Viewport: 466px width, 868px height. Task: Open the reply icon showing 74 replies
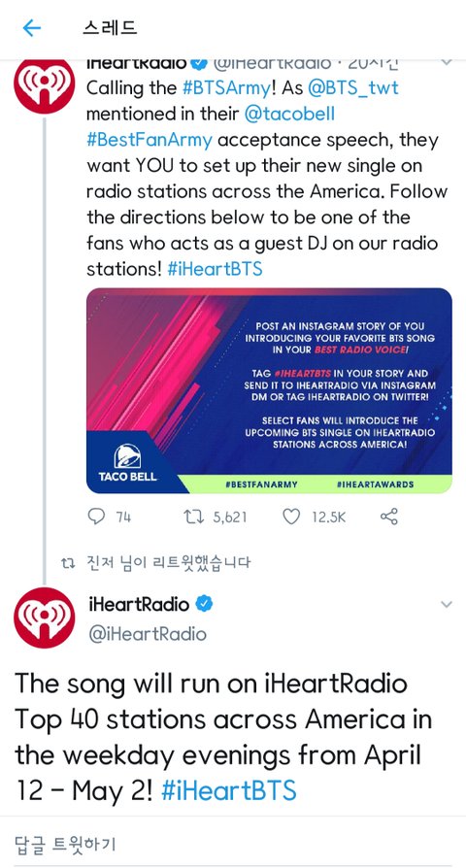pos(96,517)
